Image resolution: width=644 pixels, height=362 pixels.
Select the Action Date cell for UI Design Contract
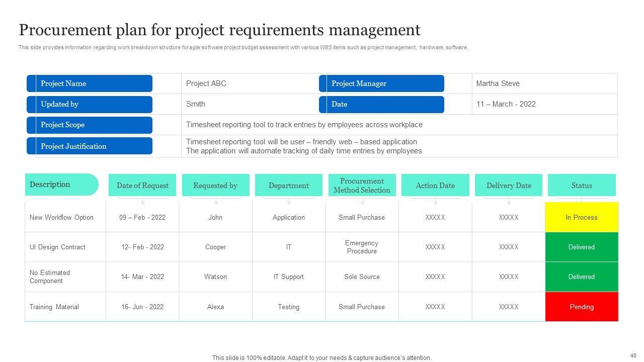coord(435,247)
